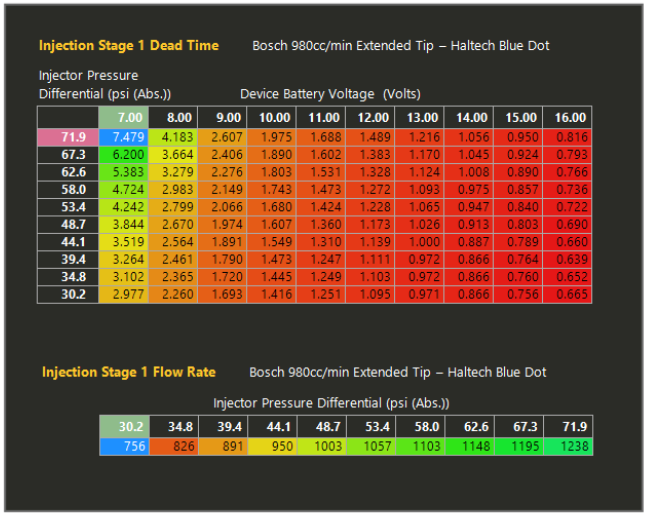Select the 3.264 cell in the 39.4 row
This screenshot has width=648, height=517.
[124, 260]
